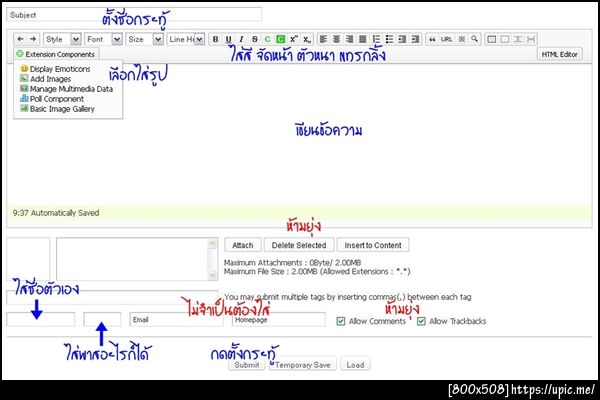Insert a blockquote with the quote icon

432,39
